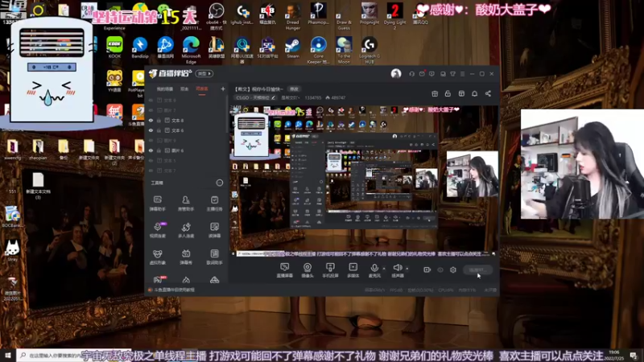Open Microsoft Edge desktop shortcut

point(191,50)
